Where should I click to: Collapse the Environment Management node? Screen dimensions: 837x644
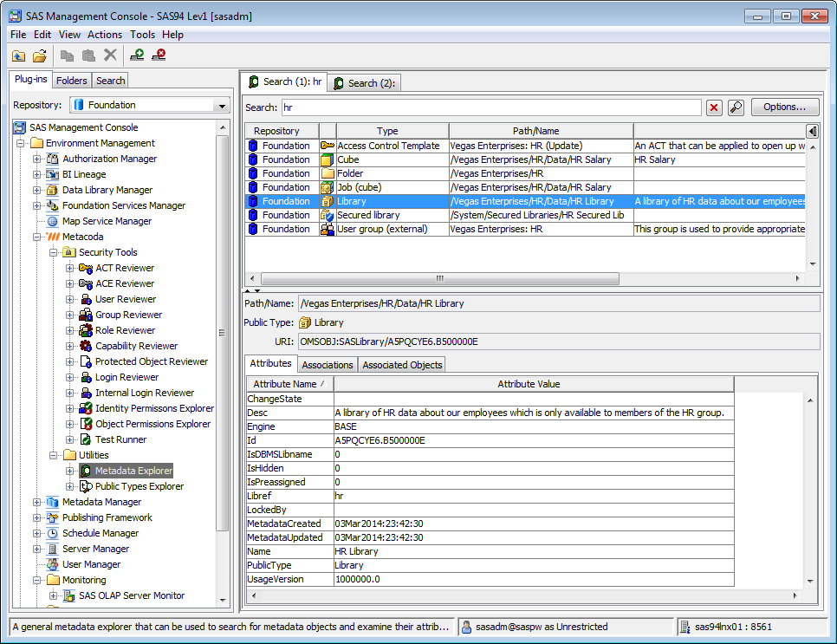pyautogui.click(x=20, y=143)
